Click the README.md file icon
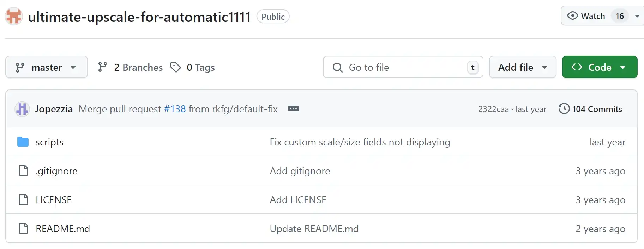 tap(23, 228)
